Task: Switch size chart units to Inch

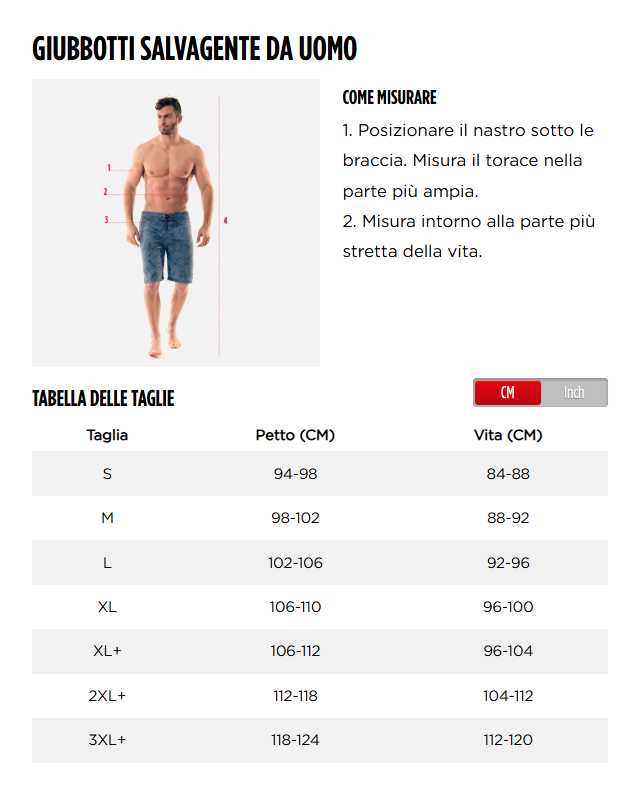Action: pyautogui.click(x=574, y=392)
